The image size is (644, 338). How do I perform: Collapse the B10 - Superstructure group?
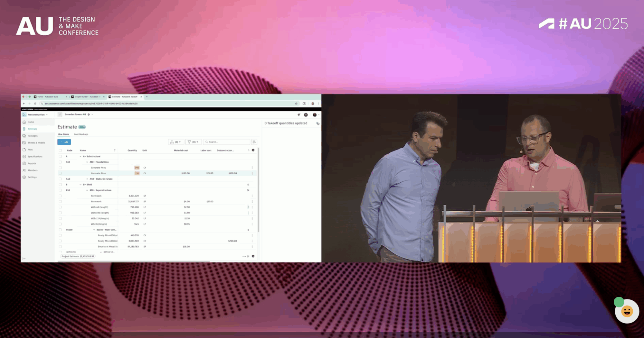[87, 190]
